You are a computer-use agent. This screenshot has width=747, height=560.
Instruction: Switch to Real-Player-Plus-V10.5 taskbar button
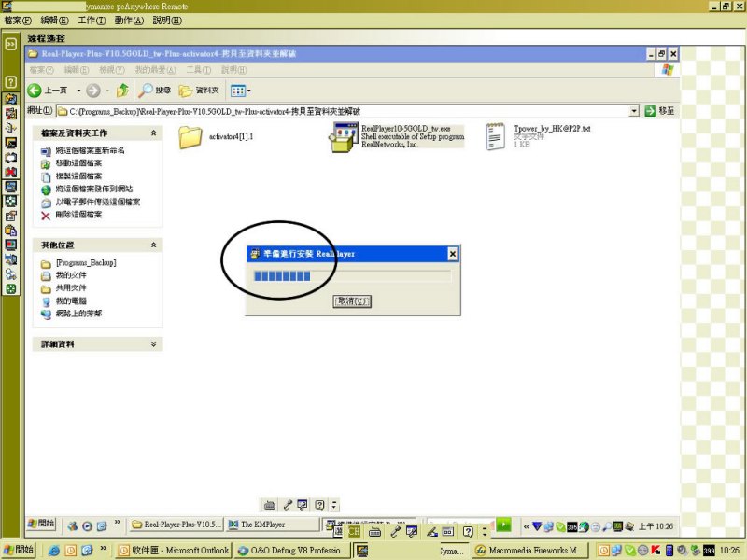(176, 525)
